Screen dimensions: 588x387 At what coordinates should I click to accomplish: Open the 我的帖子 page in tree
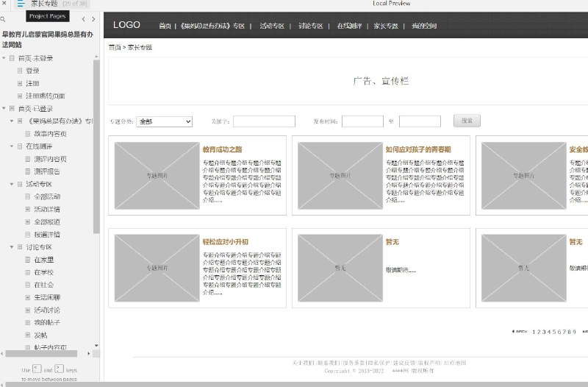pyautogui.click(x=47, y=322)
